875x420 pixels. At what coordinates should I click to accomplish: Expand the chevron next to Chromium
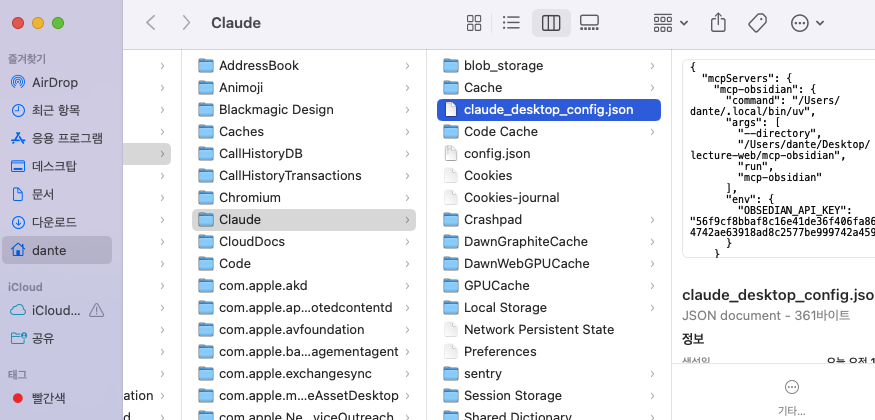pyautogui.click(x=407, y=197)
